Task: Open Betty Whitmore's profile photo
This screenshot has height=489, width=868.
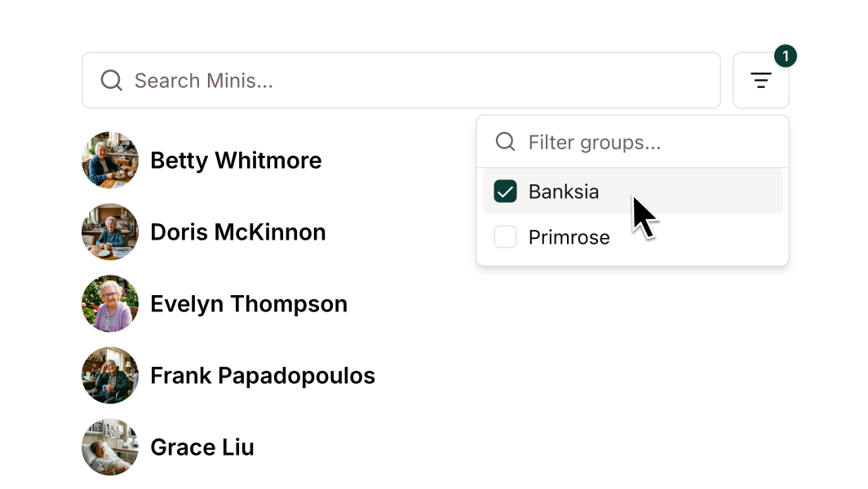Action: [110, 161]
